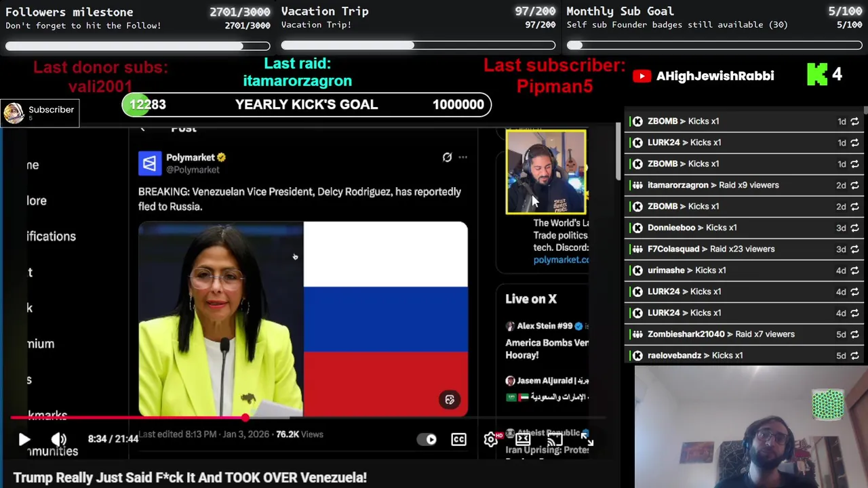Replay the Zombieshark21040 raid alert
Viewport: 868px width, 488px height.
854,334
